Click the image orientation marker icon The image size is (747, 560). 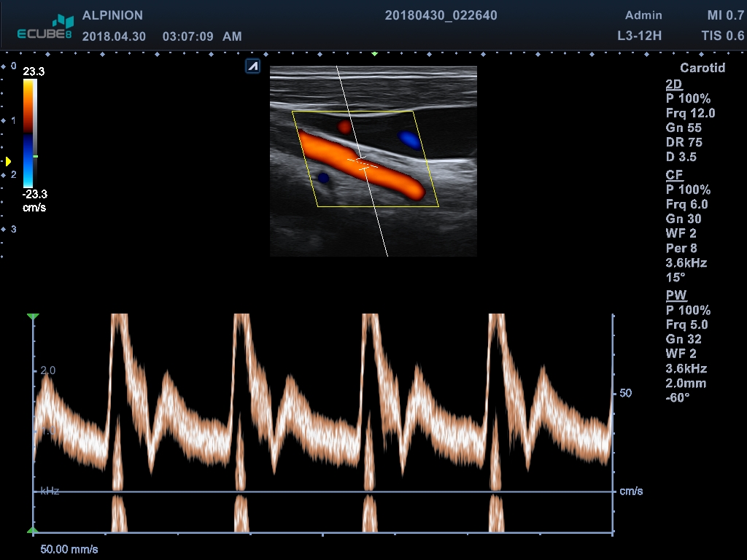(252, 67)
